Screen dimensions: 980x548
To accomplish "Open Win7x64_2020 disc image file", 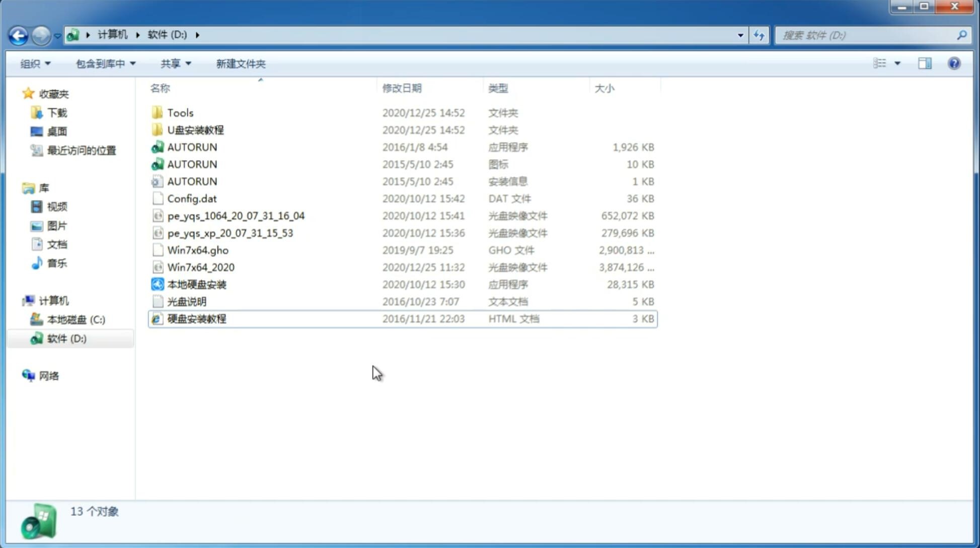I will click(200, 266).
